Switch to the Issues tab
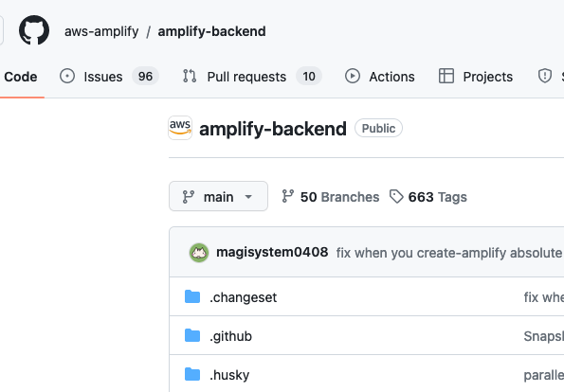This screenshot has width=564, height=392. click(x=109, y=77)
